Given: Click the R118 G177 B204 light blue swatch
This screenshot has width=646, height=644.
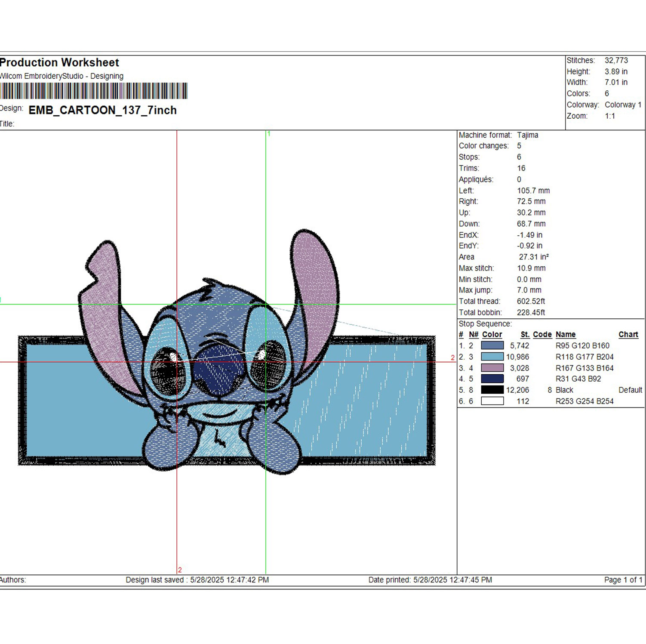Looking at the screenshot, I should (x=492, y=357).
